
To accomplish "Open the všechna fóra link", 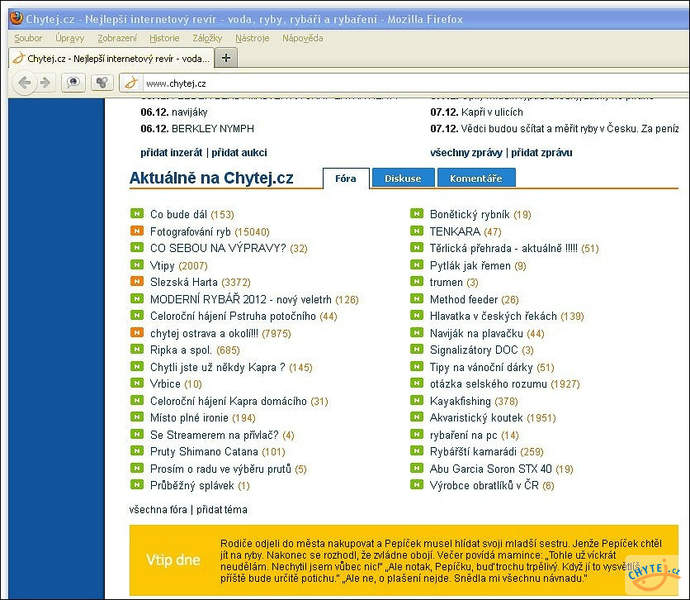I will click(x=158, y=510).
